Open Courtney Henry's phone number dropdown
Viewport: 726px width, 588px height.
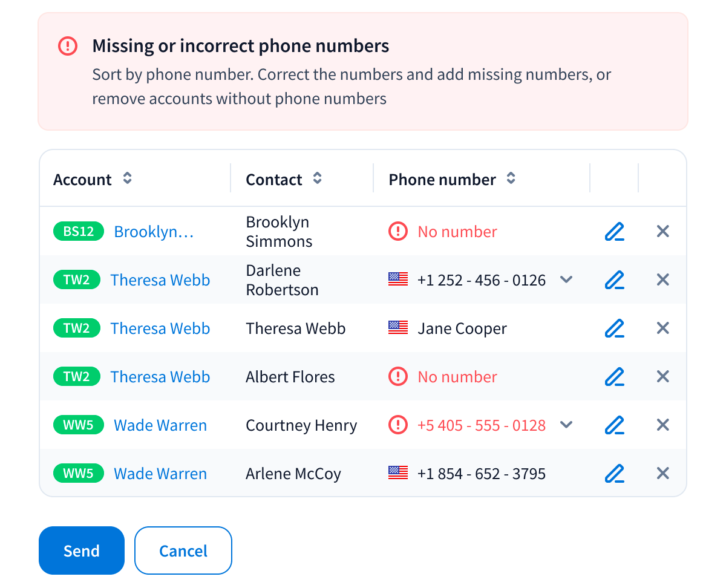pyautogui.click(x=566, y=425)
